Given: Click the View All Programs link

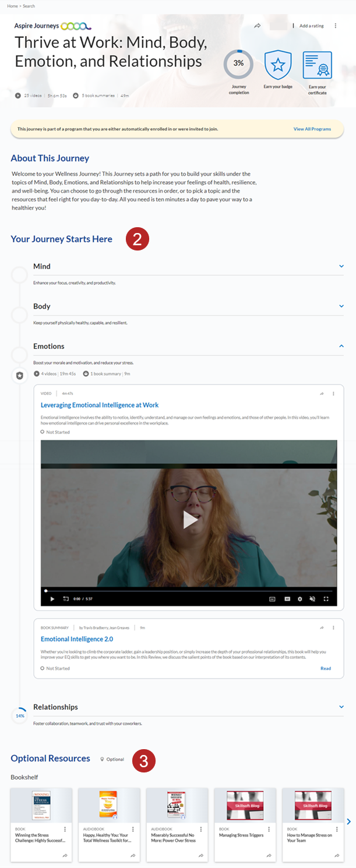Looking at the screenshot, I should coord(312,129).
